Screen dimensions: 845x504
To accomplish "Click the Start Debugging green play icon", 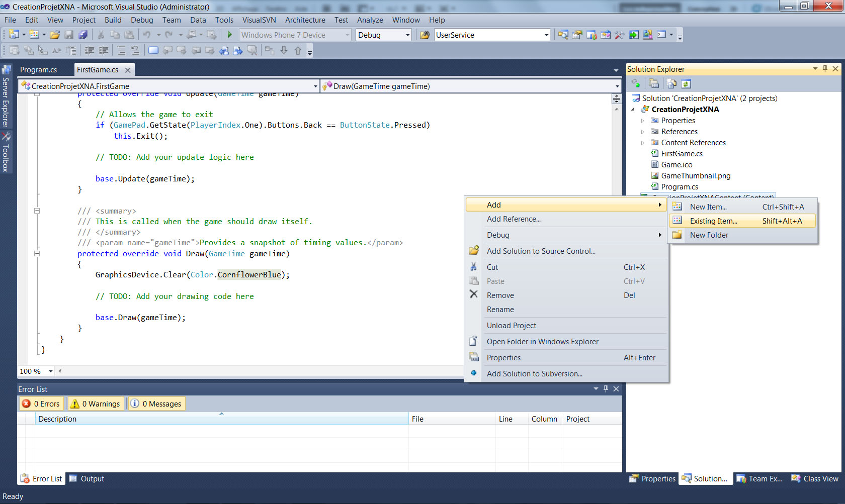I will (230, 35).
